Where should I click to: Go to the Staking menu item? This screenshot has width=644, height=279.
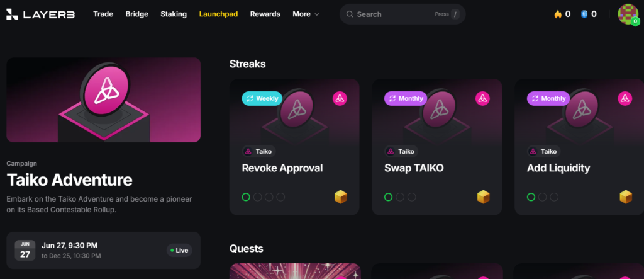174,14
